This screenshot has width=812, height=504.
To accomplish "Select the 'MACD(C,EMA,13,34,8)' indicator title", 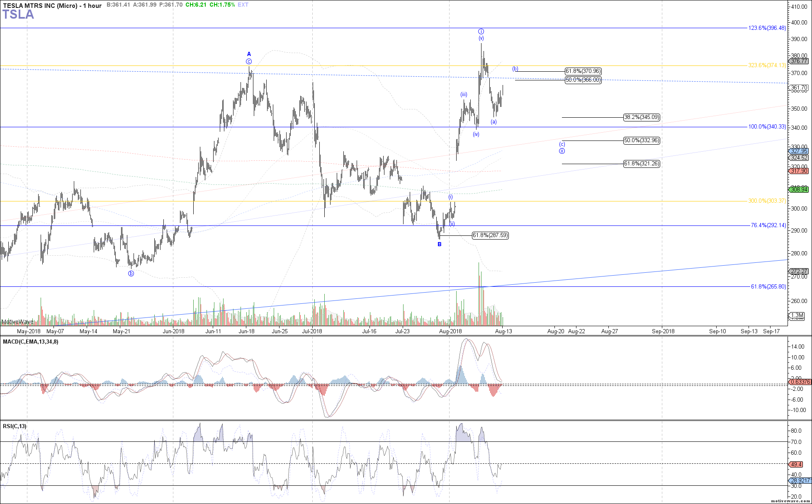I will pos(31,342).
